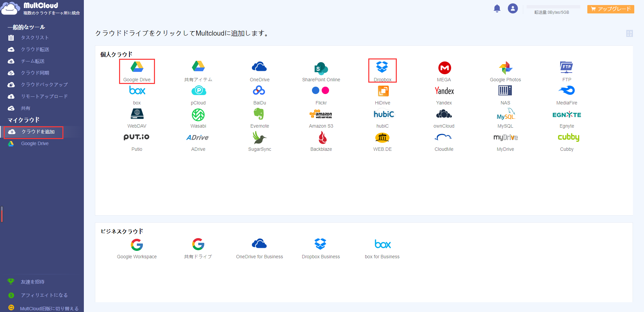644x312 pixels.
Task: Open the user account avatar menu
Action: tap(513, 8)
